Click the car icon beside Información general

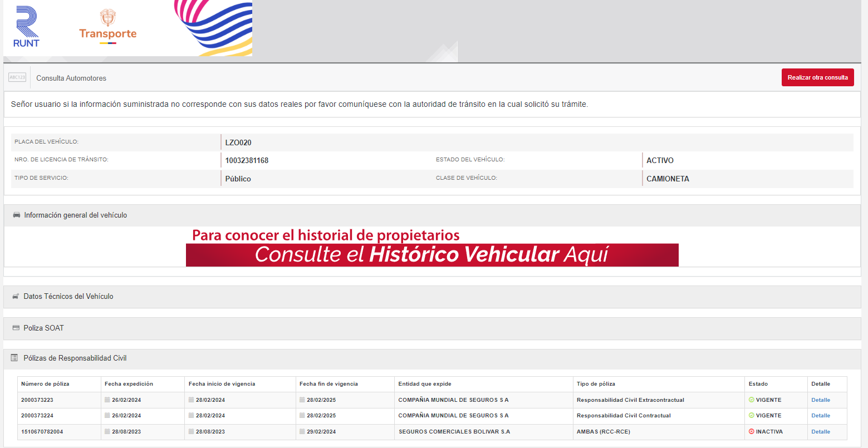click(x=16, y=215)
